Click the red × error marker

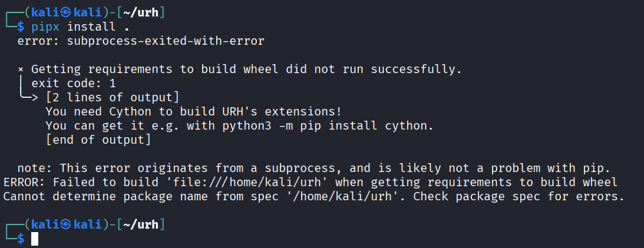(x=21, y=69)
